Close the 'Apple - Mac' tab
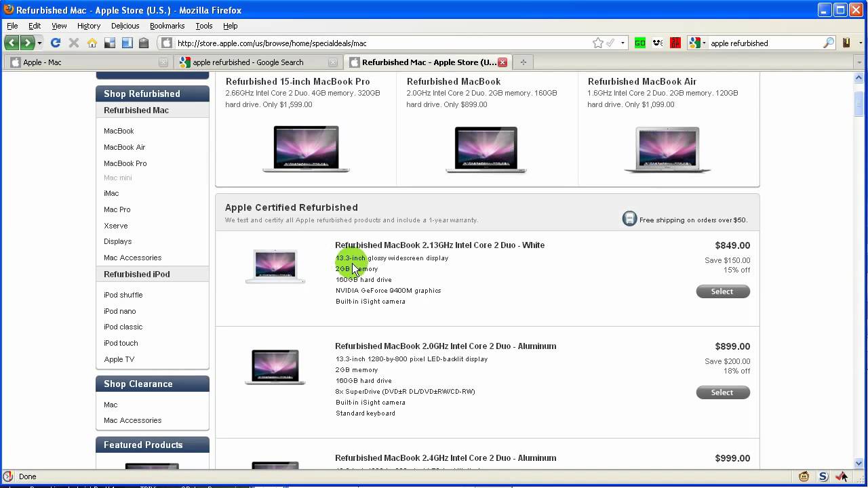This screenshot has width=868, height=488. point(163,62)
